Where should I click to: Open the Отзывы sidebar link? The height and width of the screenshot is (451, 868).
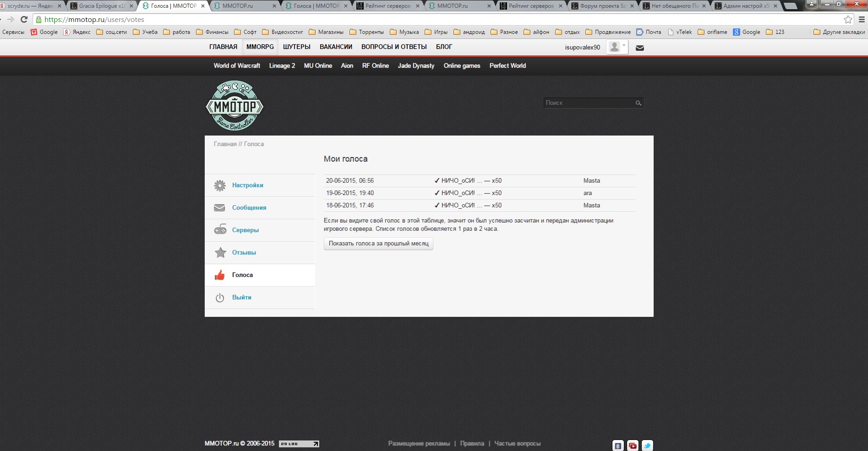click(244, 253)
